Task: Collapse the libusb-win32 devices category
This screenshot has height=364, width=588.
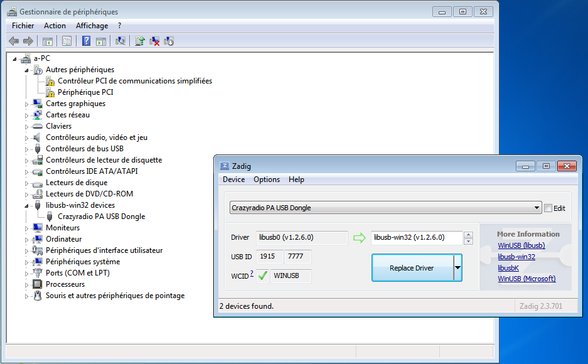Action: tap(26, 206)
